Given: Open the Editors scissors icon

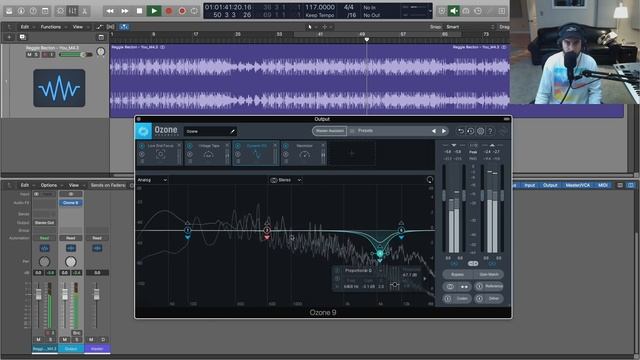Looking at the screenshot, I should coord(84,11).
